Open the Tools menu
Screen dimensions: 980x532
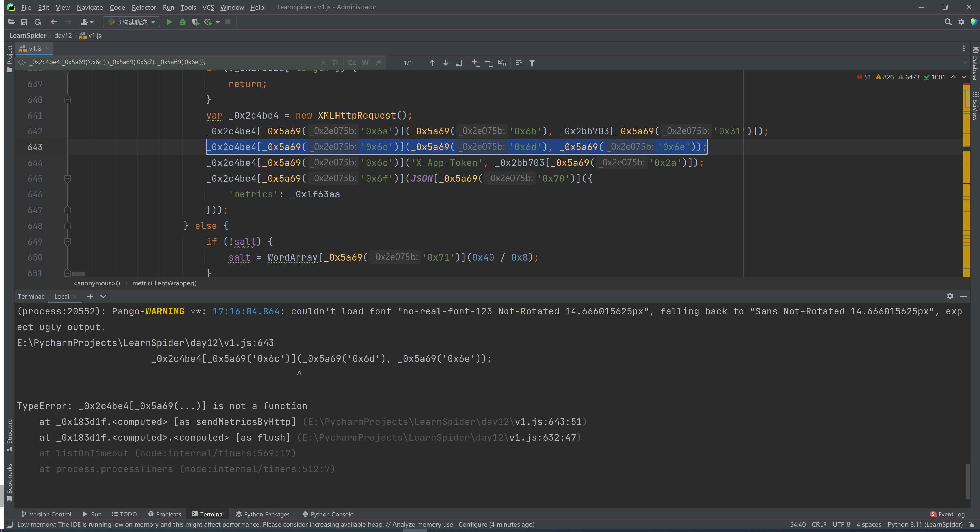tap(188, 7)
